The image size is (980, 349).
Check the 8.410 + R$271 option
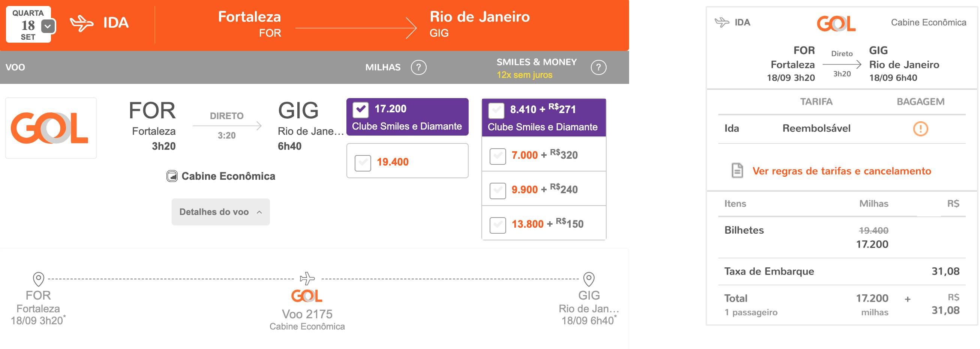click(x=496, y=110)
